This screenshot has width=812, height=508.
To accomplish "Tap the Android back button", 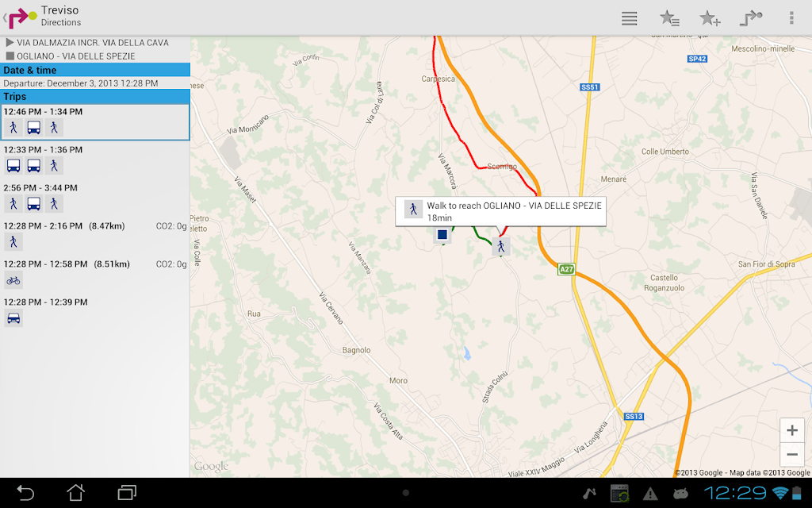I will tap(25, 492).
